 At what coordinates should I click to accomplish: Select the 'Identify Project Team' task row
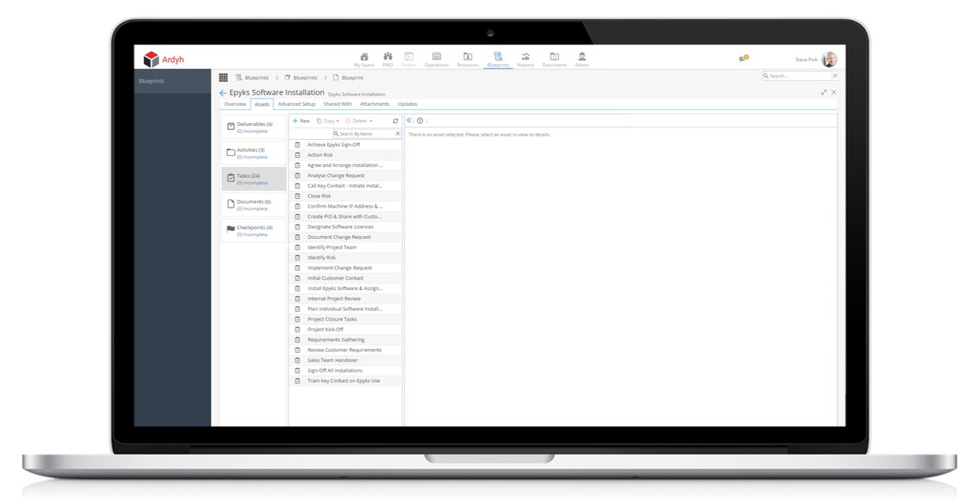coord(345,247)
